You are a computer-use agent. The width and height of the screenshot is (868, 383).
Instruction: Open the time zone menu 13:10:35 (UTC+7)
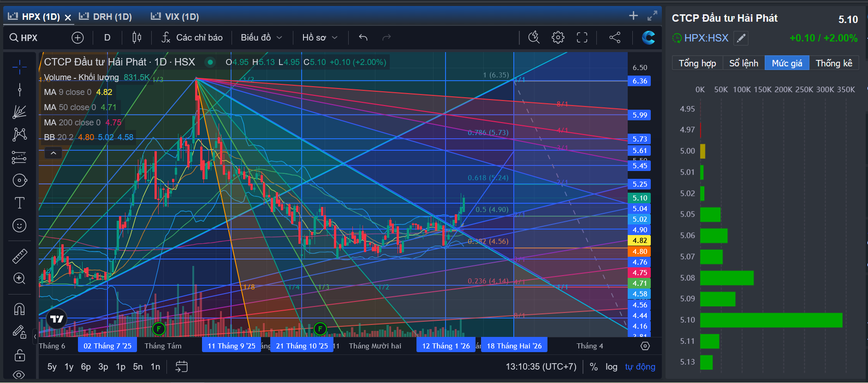coord(541,367)
